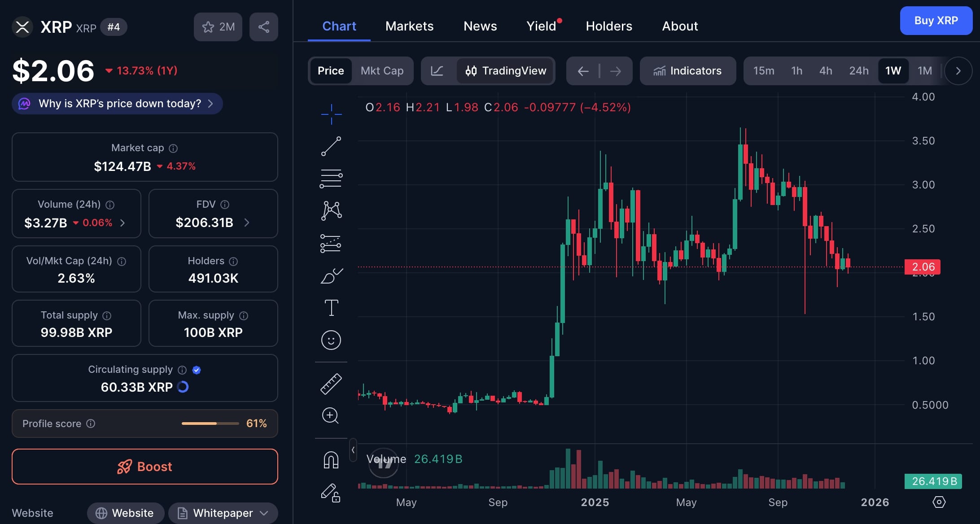Click the Buy XRP button

936,21
